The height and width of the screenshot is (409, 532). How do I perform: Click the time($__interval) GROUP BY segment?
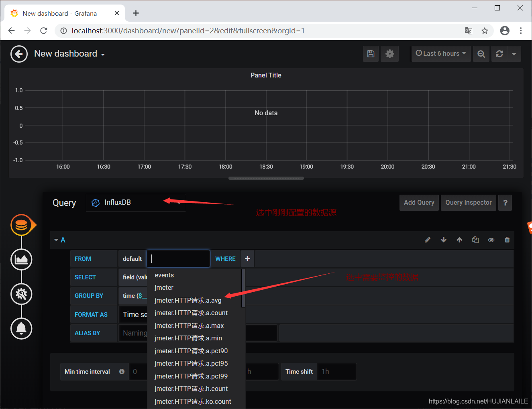coord(133,296)
